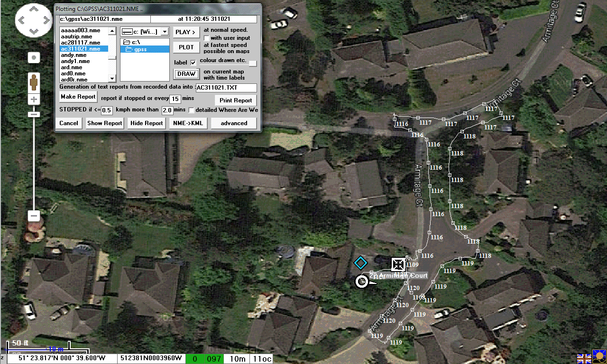Image resolution: width=607 pixels, height=364 pixels.
Task: Enable the 'with user input' checkbox
Action: (207, 38)
